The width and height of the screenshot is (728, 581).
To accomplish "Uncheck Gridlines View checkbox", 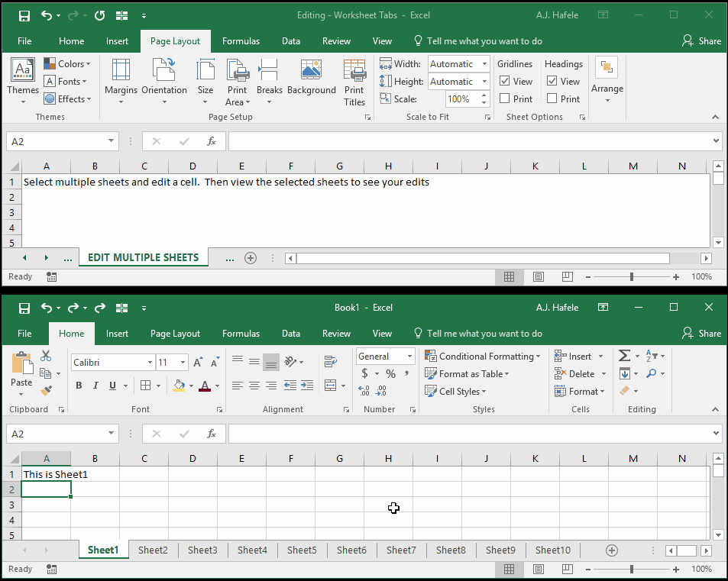I will tap(505, 81).
